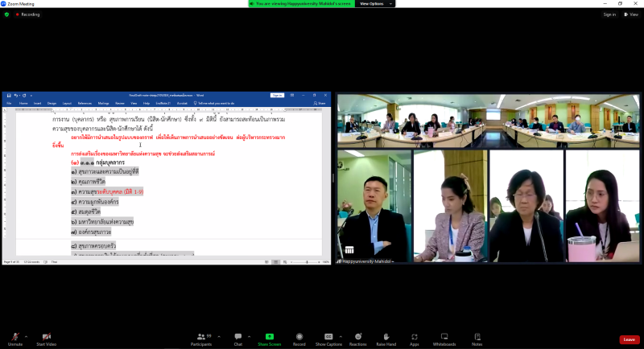Open the Notes icon
644x349 pixels.
(477, 339)
